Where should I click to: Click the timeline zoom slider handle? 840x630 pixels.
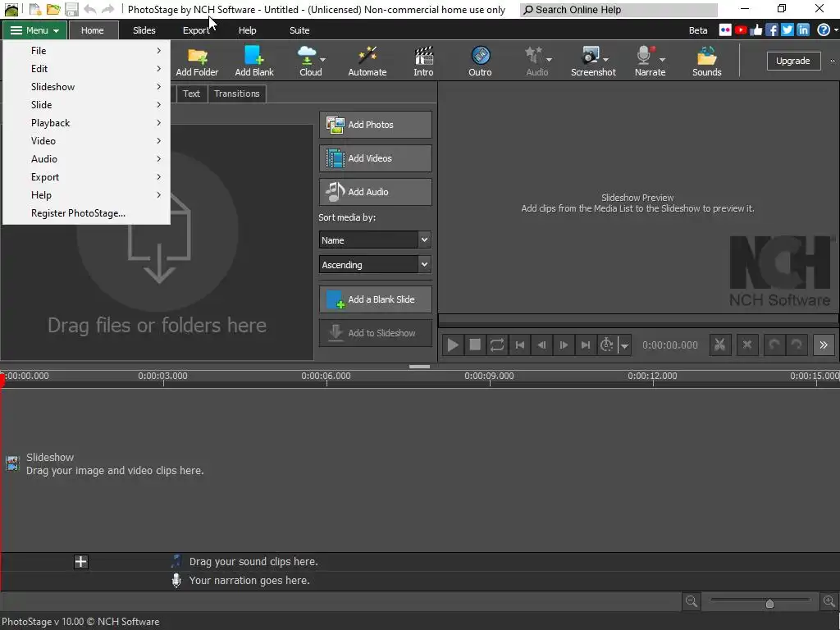[x=769, y=603]
